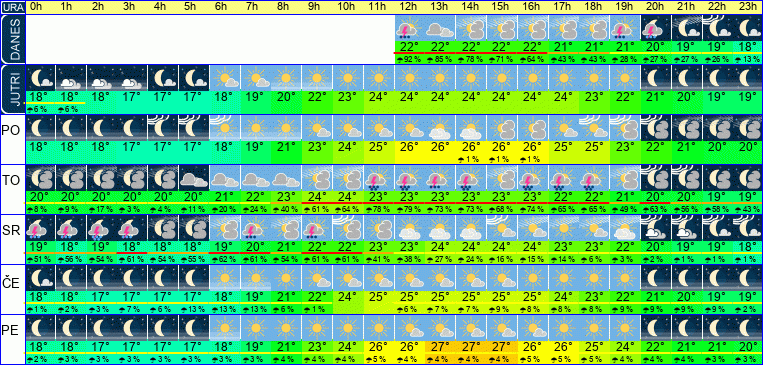
Task: Select the SR day label
Action: [x=11, y=231]
